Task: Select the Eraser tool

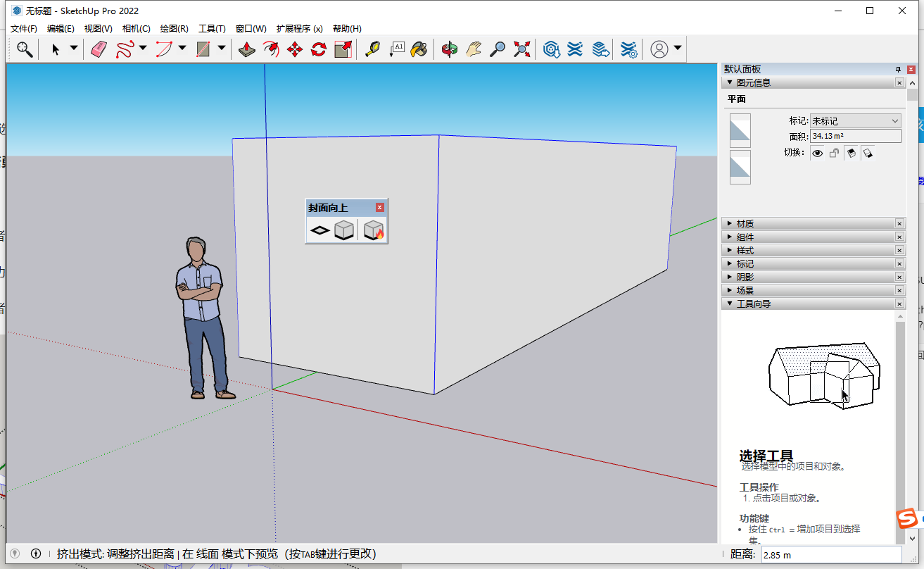Action: click(99, 49)
